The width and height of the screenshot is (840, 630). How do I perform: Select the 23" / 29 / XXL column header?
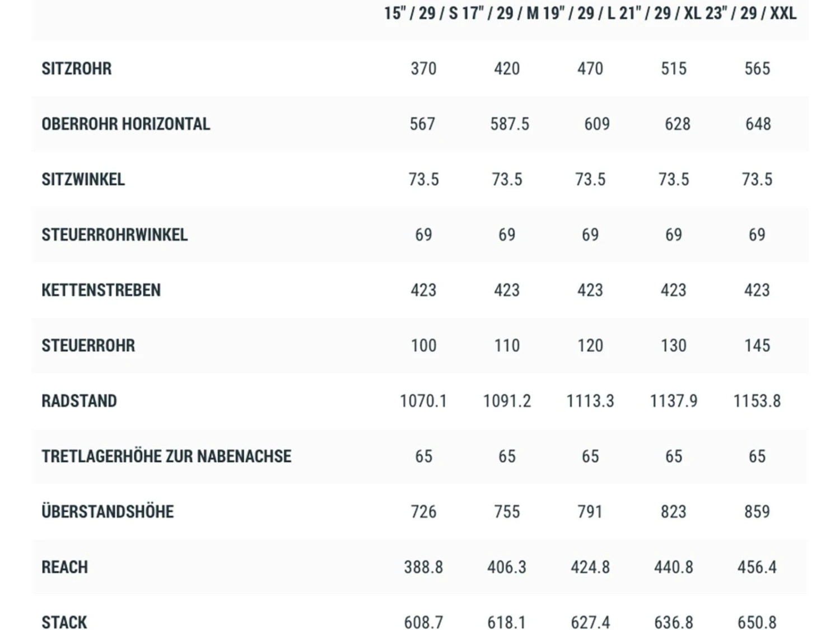(750, 13)
